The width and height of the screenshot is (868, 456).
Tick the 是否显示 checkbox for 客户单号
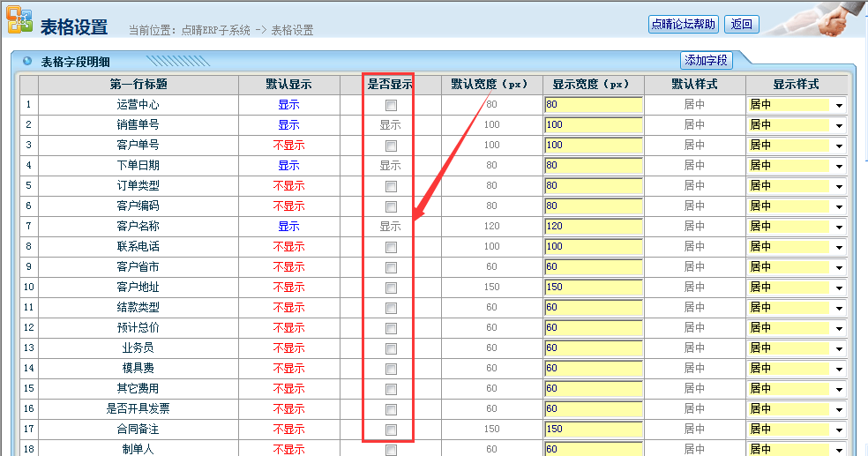(x=391, y=146)
